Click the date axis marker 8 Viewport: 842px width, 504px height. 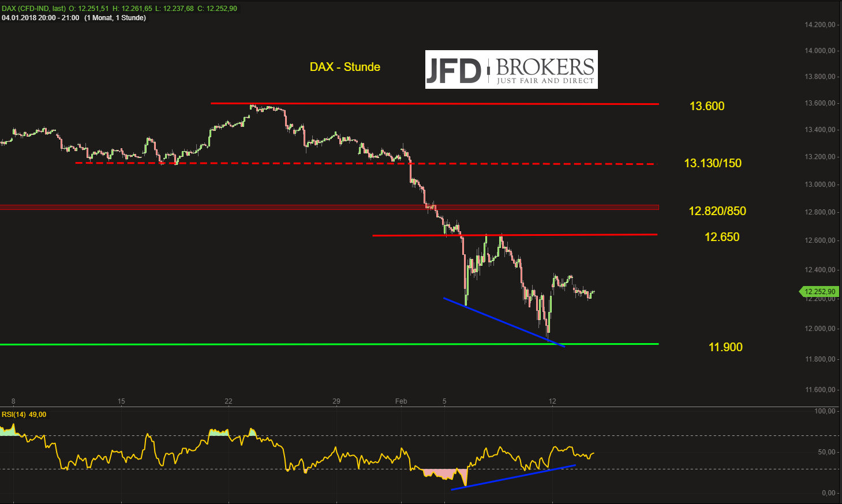[x=13, y=401]
